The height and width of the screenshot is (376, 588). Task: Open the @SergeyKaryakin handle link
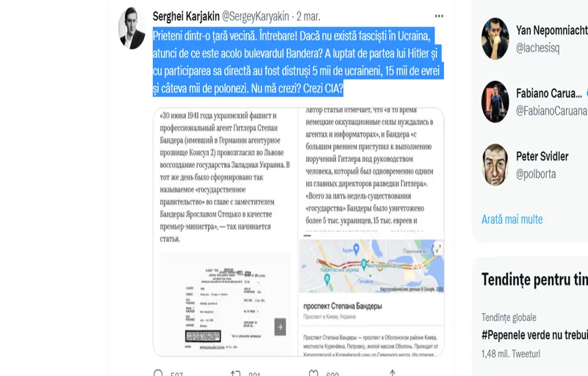(255, 16)
